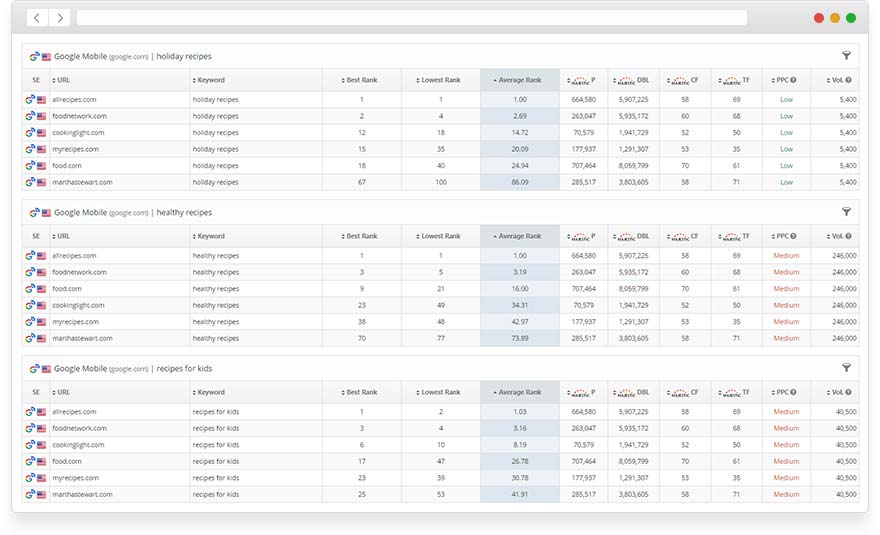Click the browser address bar
This screenshot has height=535, width=880.
(x=411, y=18)
